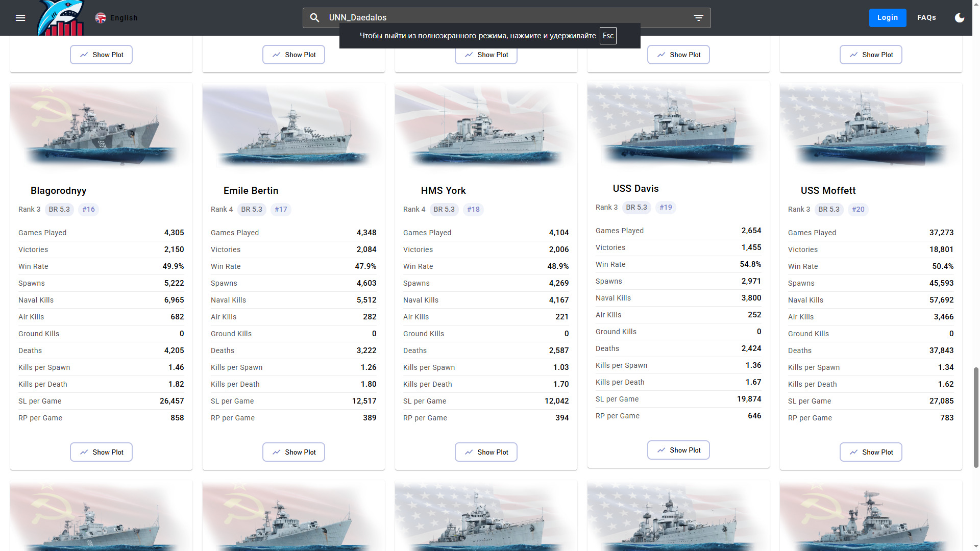The image size is (980, 551).
Task: Click USS Davis Win Rate 54.8%
Action: point(750,264)
